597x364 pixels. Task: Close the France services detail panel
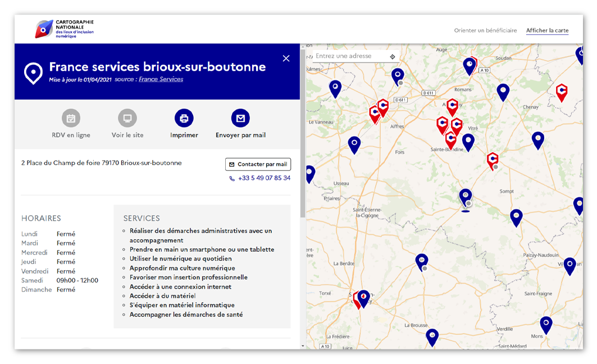[x=286, y=58]
